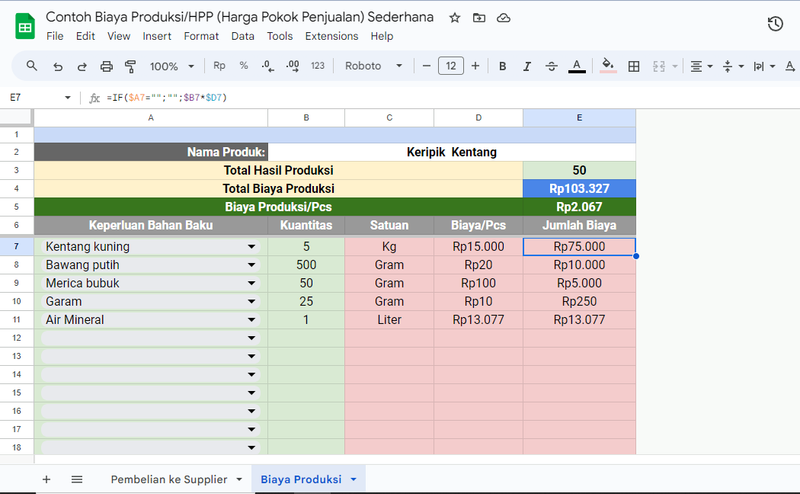Open the Name box E7 dropdown
800x494 pixels.
click(x=67, y=97)
